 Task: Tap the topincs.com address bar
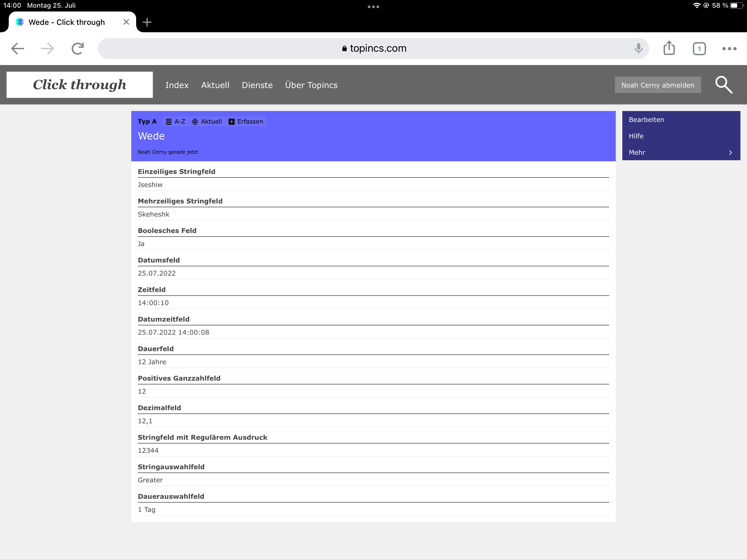click(373, 49)
